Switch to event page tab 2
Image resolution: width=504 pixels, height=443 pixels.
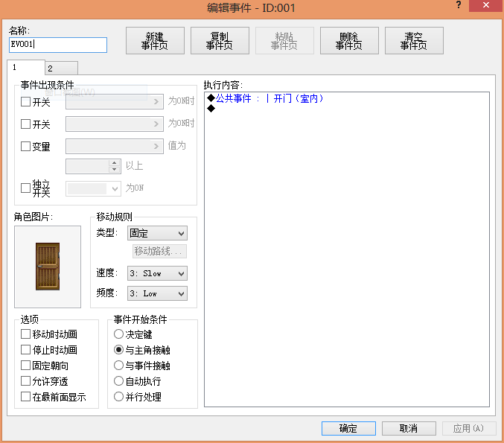point(61,68)
